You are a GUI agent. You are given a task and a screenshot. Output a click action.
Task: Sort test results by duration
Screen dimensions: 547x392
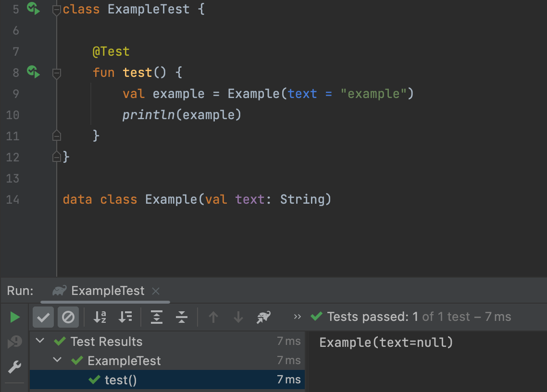pyautogui.click(x=125, y=317)
